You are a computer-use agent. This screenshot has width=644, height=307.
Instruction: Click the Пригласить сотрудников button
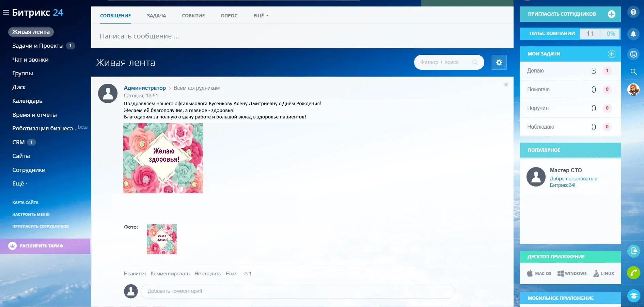570,14
